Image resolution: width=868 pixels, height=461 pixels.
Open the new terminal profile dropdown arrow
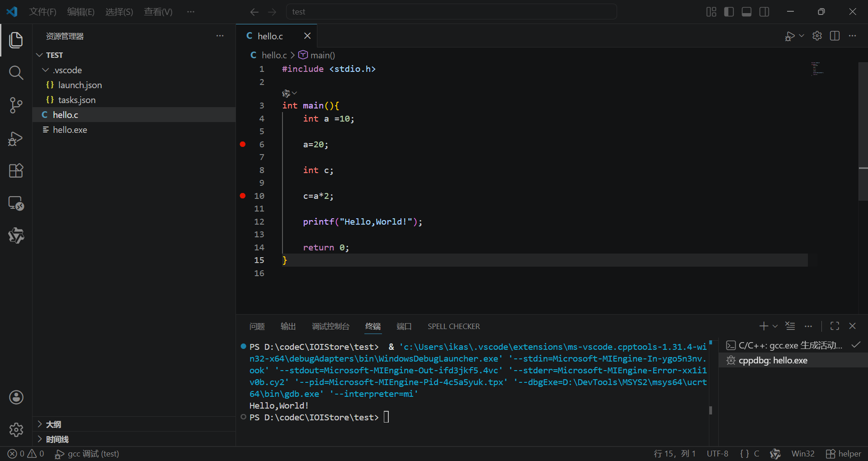(775, 326)
